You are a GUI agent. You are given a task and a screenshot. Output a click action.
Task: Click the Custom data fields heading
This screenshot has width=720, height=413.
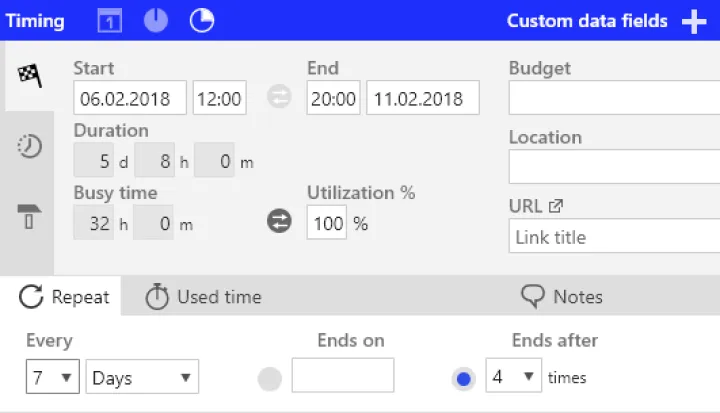coord(587,21)
